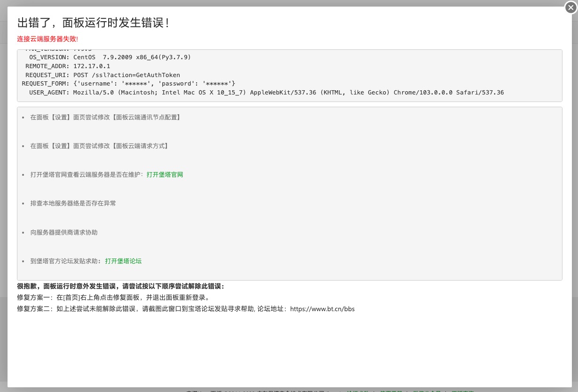This screenshot has width=578, height=392.
Task: Click the tip 向服务器提供商请求协助
Action: (x=64, y=232)
